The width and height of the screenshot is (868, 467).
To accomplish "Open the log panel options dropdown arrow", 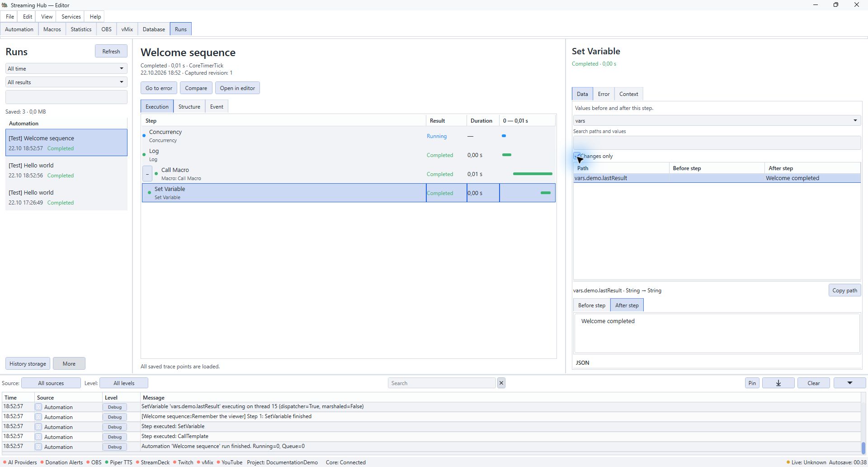I will (849, 383).
